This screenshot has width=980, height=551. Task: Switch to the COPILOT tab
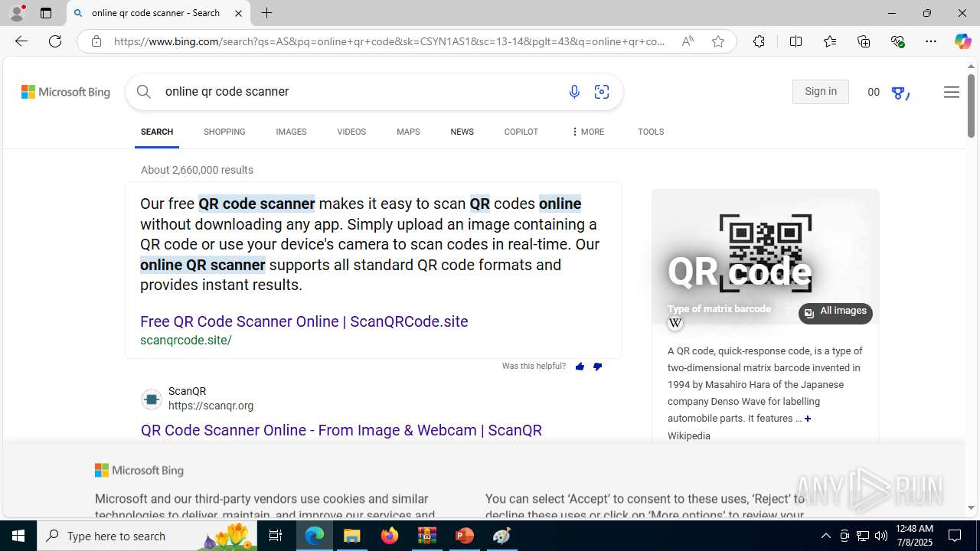pyautogui.click(x=521, y=132)
